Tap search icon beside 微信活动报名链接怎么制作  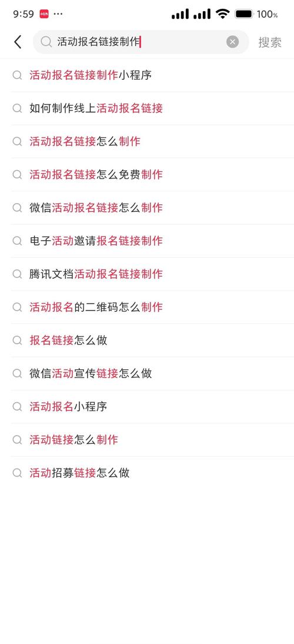tap(17, 208)
